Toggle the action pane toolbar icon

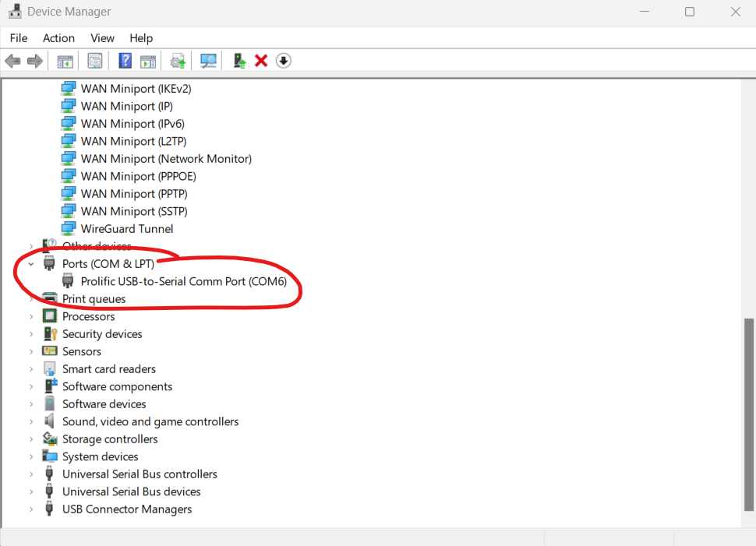148,62
